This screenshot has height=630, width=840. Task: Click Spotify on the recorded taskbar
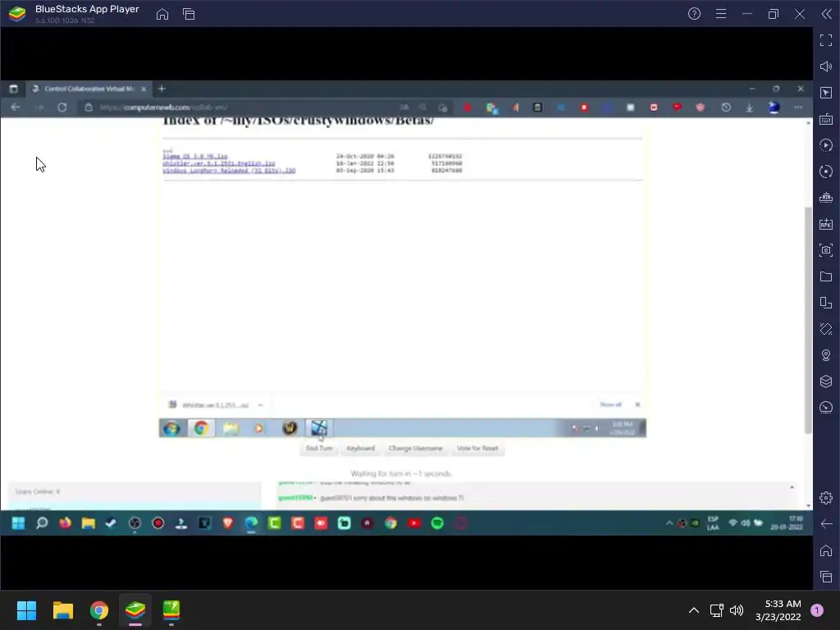437,523
